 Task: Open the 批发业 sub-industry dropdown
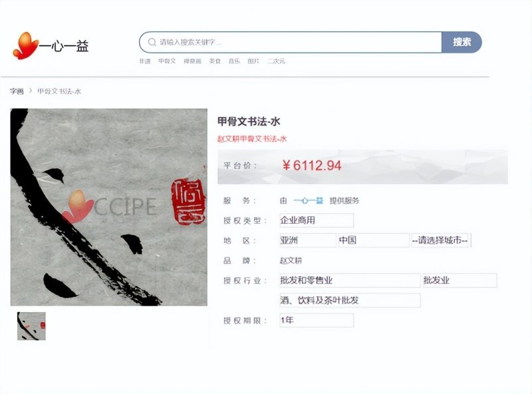(x=460, y=280)
